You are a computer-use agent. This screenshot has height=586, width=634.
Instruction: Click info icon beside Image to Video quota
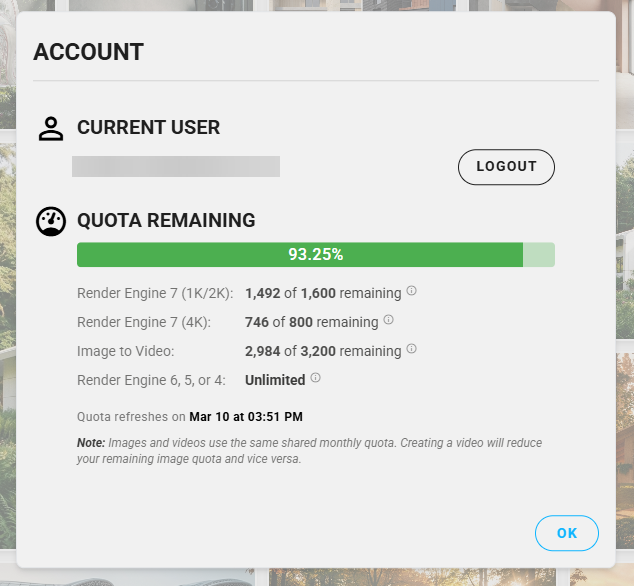(411, 350)
